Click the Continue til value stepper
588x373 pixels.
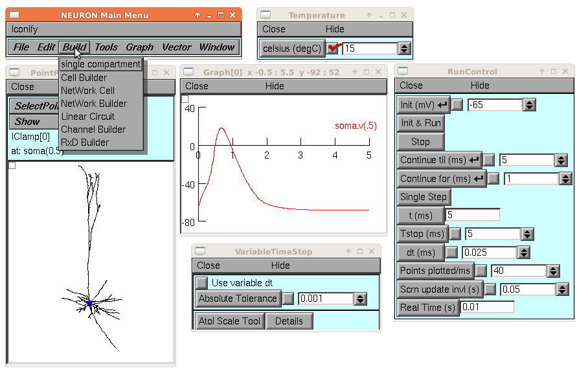(x=561, y=160)
